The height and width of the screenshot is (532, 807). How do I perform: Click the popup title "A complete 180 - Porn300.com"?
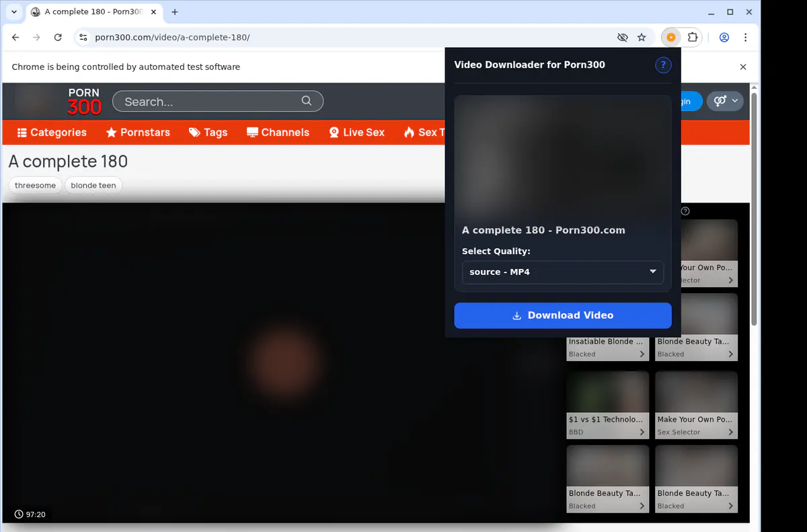[543, 230]
